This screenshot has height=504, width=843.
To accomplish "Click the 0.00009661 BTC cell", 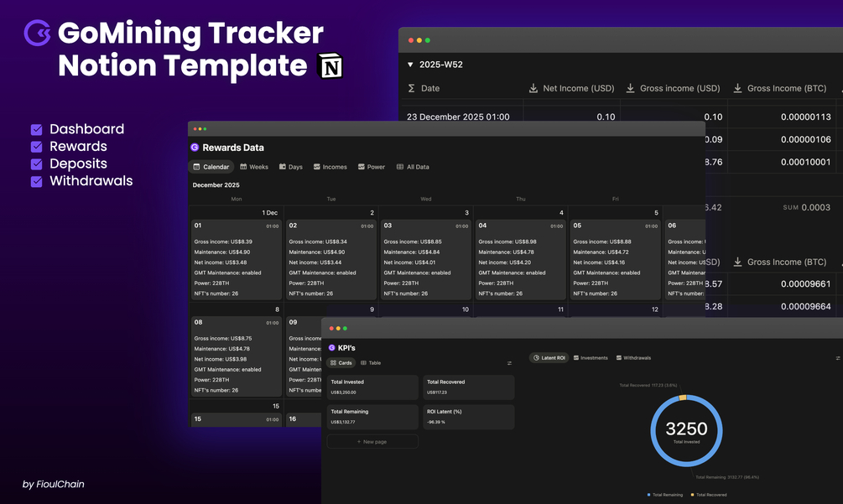I will tap(805, 283).
